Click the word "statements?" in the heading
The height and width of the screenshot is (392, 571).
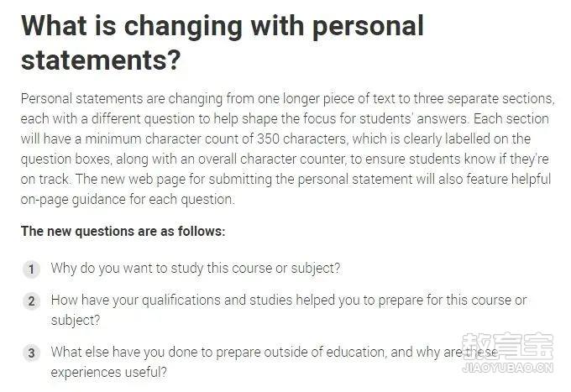pyautogui.click(x=101, y=60)
